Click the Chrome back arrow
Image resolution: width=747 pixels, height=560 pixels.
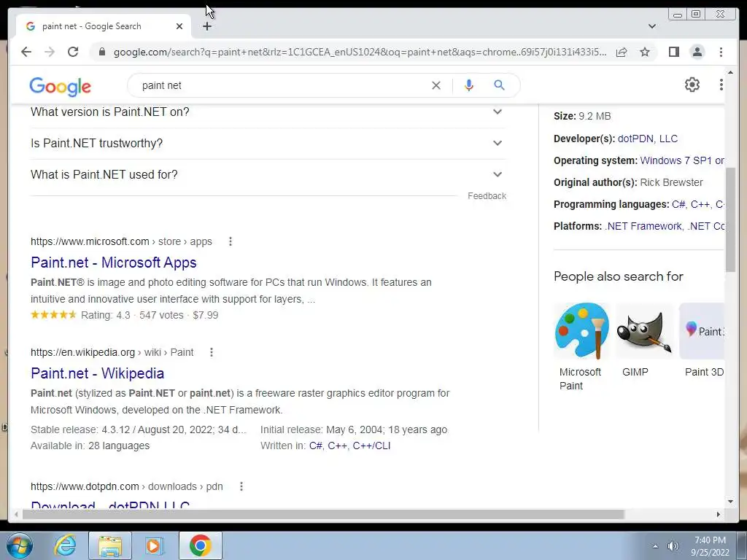[26, 52]
